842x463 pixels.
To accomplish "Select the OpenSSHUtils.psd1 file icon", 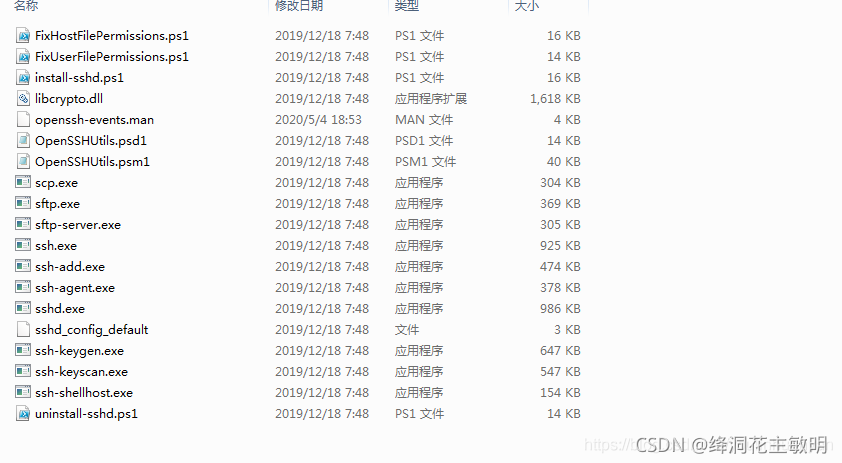I will (x=23, y=140).
